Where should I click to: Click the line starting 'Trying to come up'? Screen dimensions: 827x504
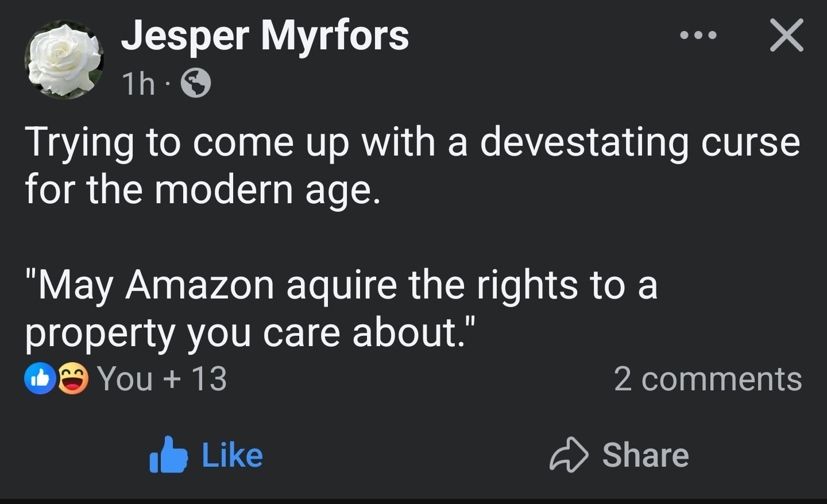point(412,142)
